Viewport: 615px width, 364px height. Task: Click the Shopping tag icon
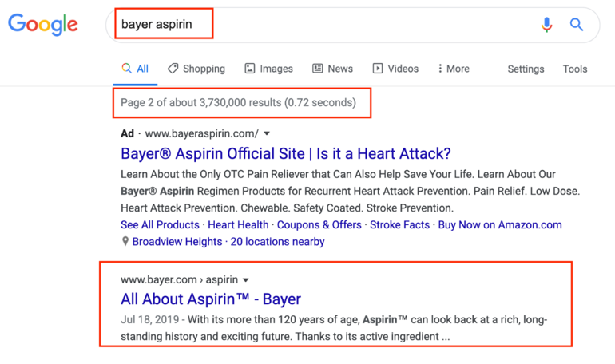pyautogui.click(x=173, y=69)
